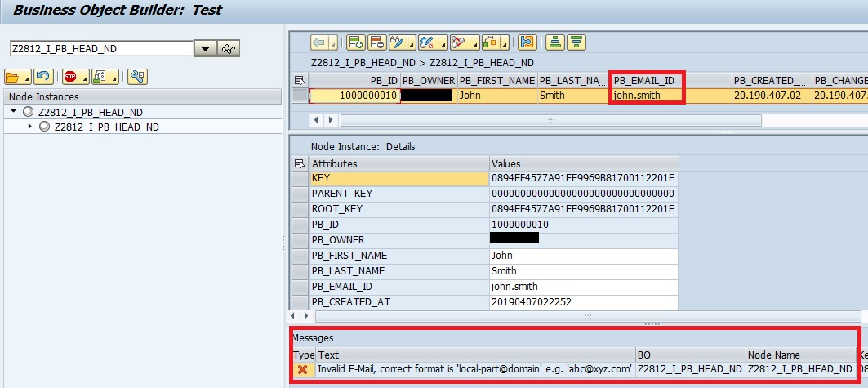Click the Type column header in Messages
The image size is (868, 388).
[x=304, y=355]
